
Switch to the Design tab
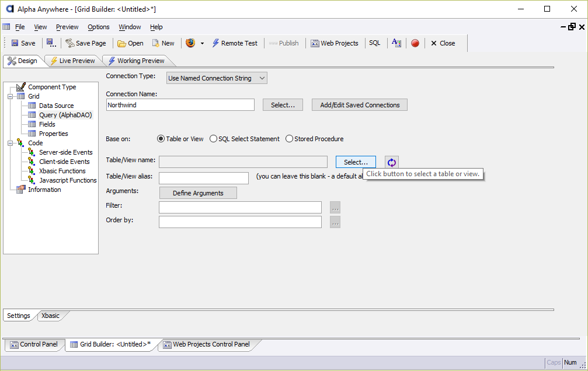click(23, 61)
